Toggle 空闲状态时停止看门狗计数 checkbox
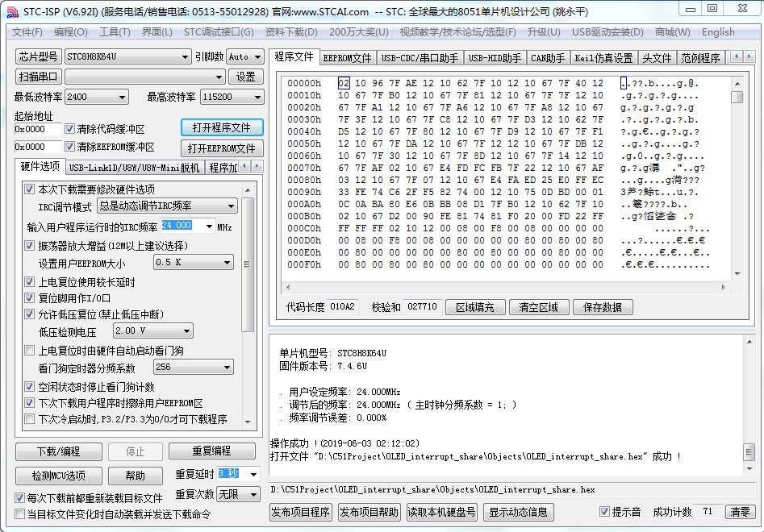The height and width of the screenshot is (532, 764). click(x=29, y=387)
